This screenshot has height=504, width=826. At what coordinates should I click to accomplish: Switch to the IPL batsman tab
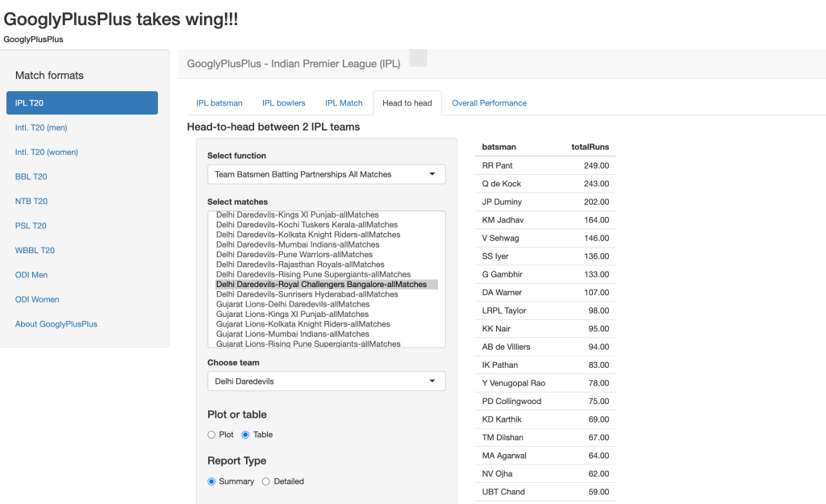[x=219, y=103]
